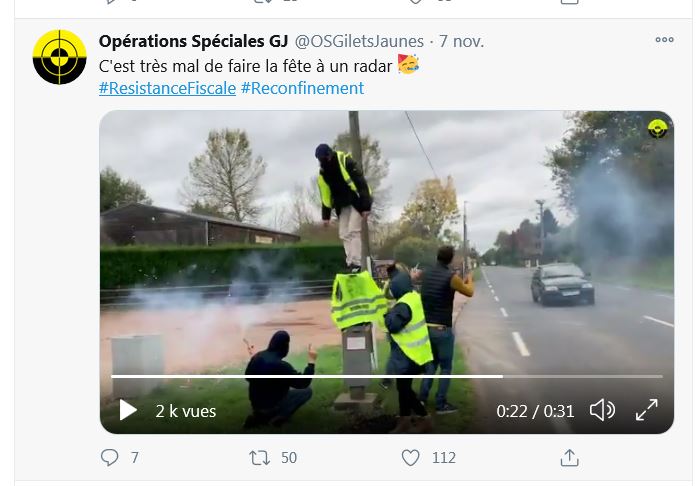
Task: Open the @OSGiletsJaunes handle link
Action: (x=359, y=41)
